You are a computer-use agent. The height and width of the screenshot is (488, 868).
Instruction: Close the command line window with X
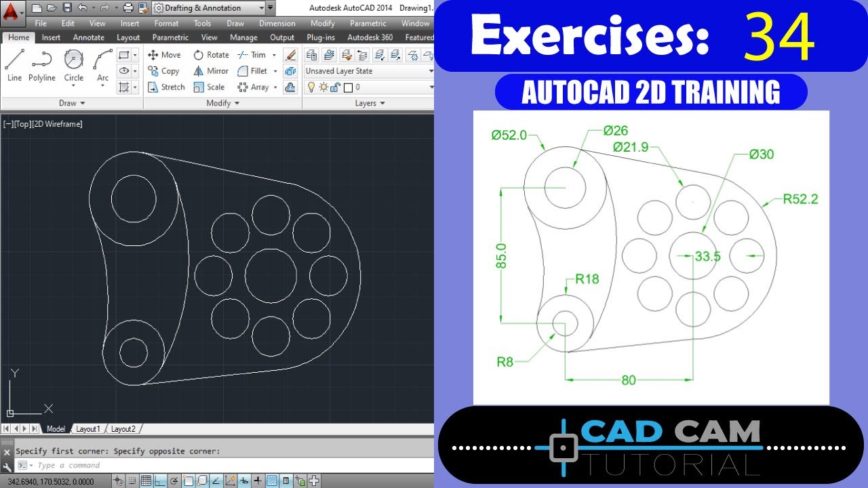pyautogui.click(x=7, y=452)
